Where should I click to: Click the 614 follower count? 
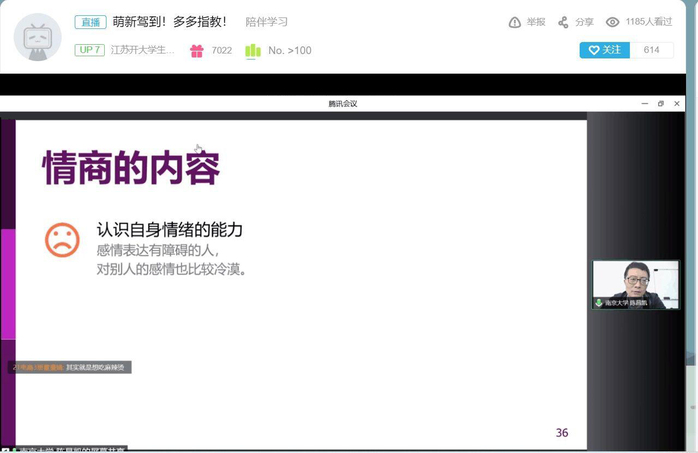tap(652, 50)
